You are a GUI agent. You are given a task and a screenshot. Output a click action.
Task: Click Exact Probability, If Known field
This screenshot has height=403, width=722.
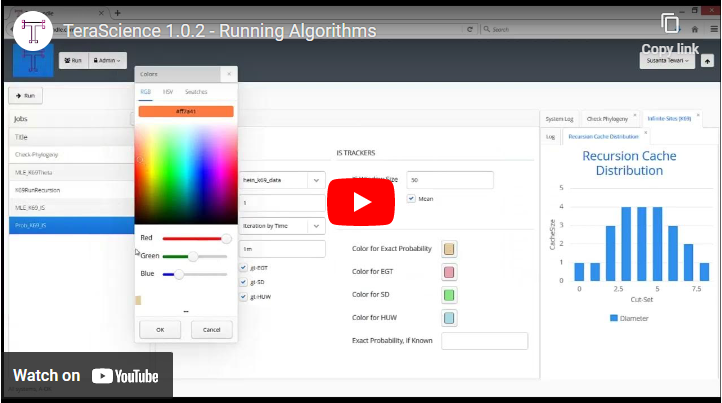click(484, 341)
